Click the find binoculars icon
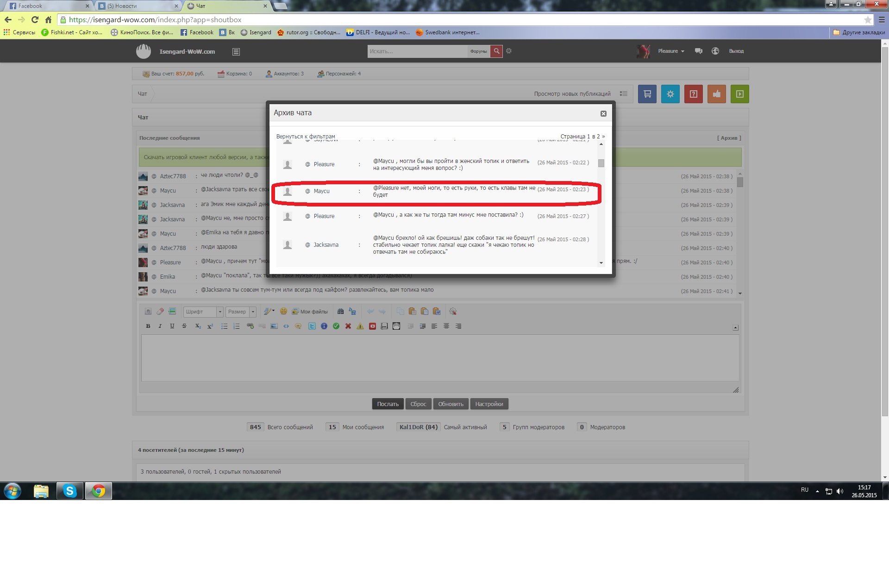889x588 pixels. [x=341, y=312]
